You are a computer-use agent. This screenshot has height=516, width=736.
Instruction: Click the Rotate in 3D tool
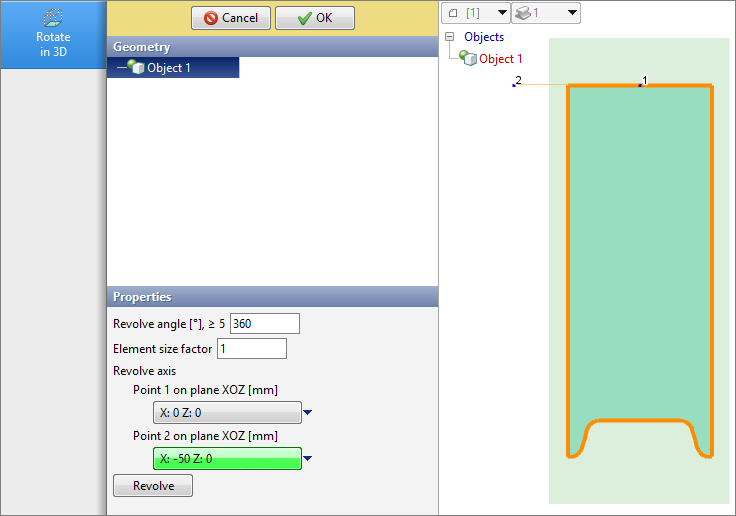tap(53, 34)
